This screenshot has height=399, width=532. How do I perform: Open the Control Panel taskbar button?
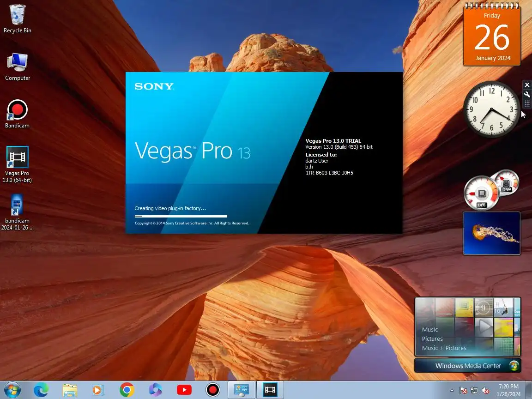(x=241, y=390)
